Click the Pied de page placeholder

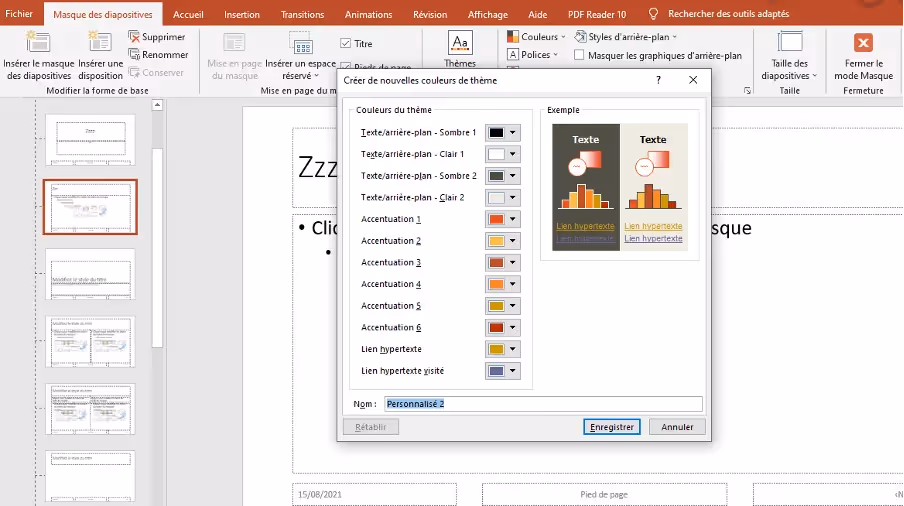(x=604, y=494)
